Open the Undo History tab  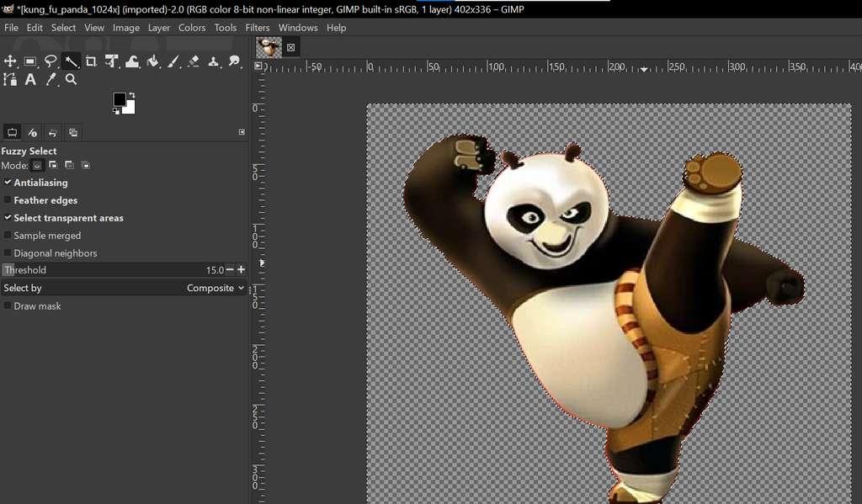(x=53, y=132)
